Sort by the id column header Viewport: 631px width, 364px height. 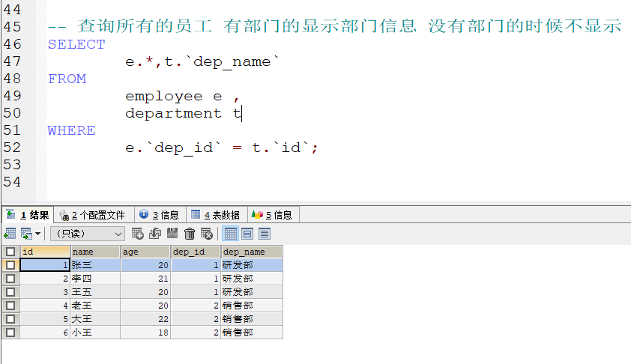tap(45, 252)
